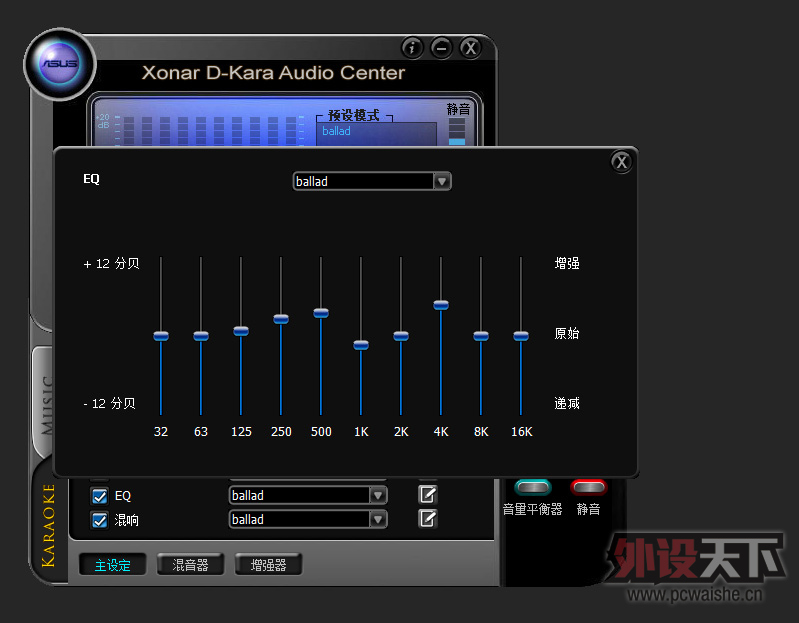Screen dimensions: 799x623
Task: Click the 125 Hz slider handle
Action: pyautogui.click(x=241, y=331)
